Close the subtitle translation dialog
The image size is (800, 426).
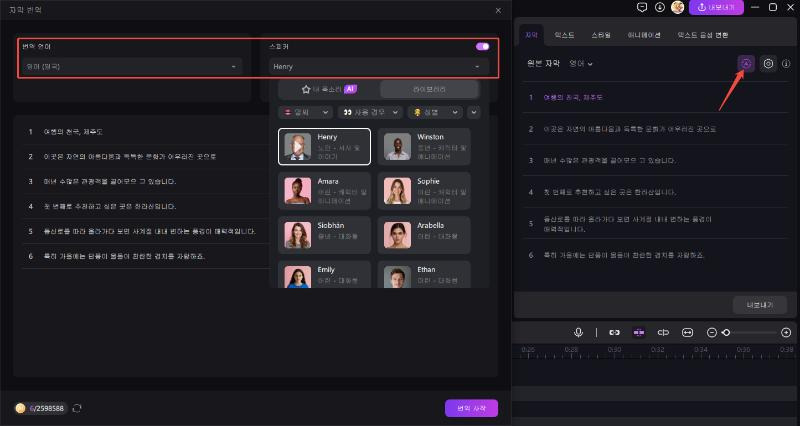click(498, 10)
